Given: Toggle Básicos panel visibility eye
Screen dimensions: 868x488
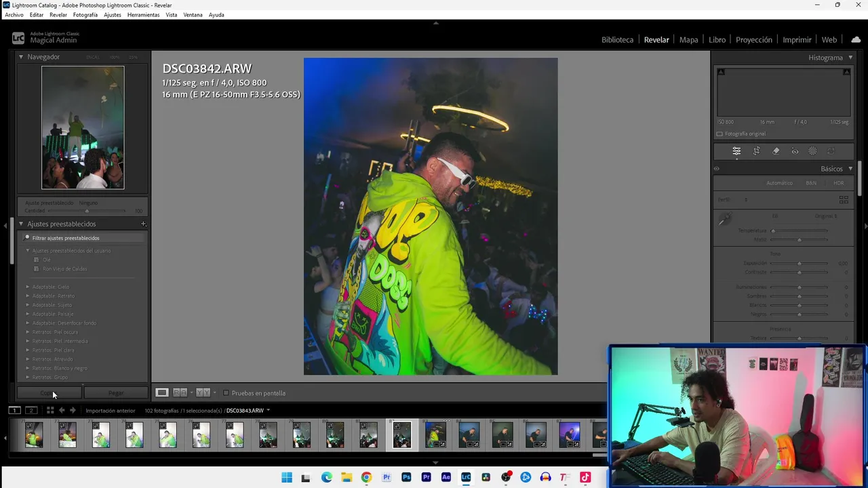Looking at the screenshot, I should [x=716, y=169].
